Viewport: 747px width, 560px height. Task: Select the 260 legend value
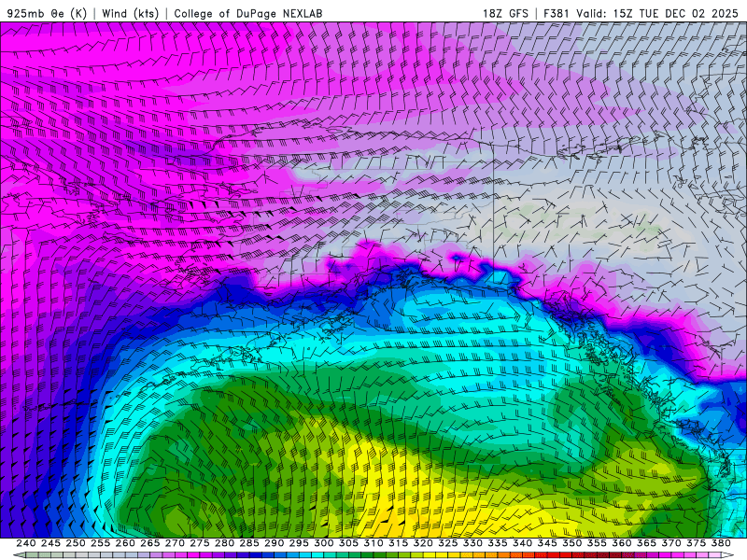click(x=125, y=543)
